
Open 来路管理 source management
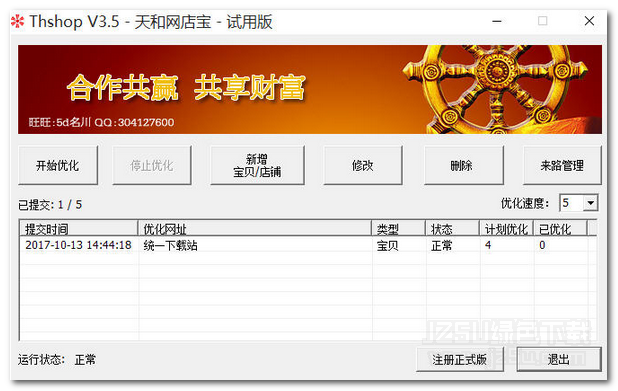click(x=562, y=165)
